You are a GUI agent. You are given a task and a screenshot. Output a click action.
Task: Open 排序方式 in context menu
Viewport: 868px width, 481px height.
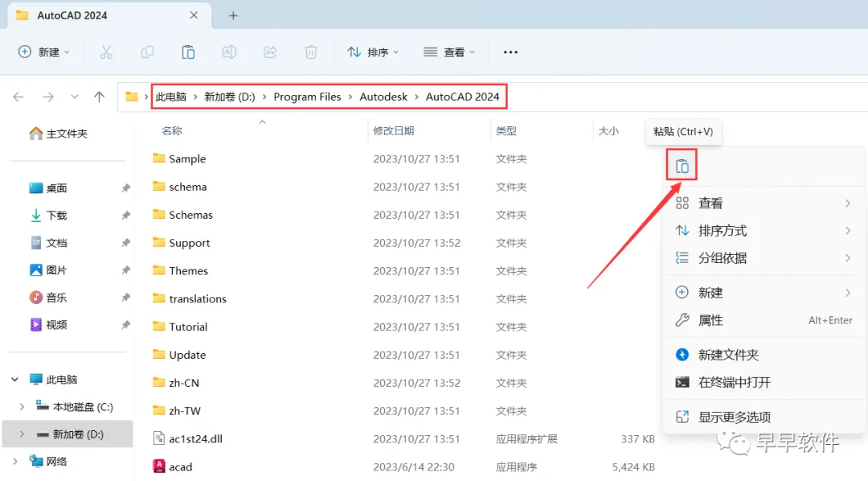(x=764, y=231)
